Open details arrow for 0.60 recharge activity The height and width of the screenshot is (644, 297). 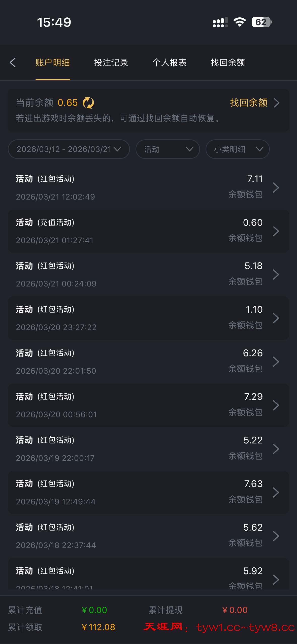(x=276, y=231)
